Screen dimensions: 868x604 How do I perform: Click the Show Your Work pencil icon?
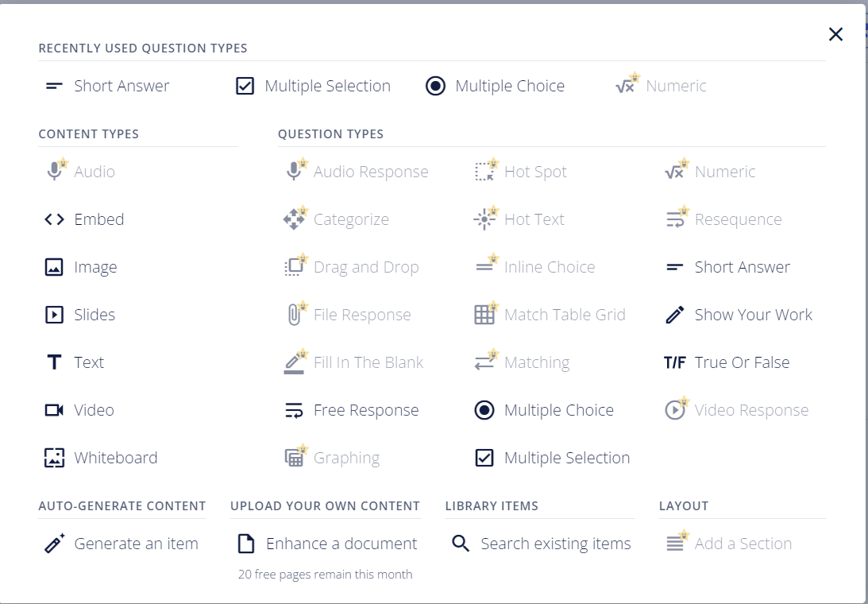click(674, 315)
